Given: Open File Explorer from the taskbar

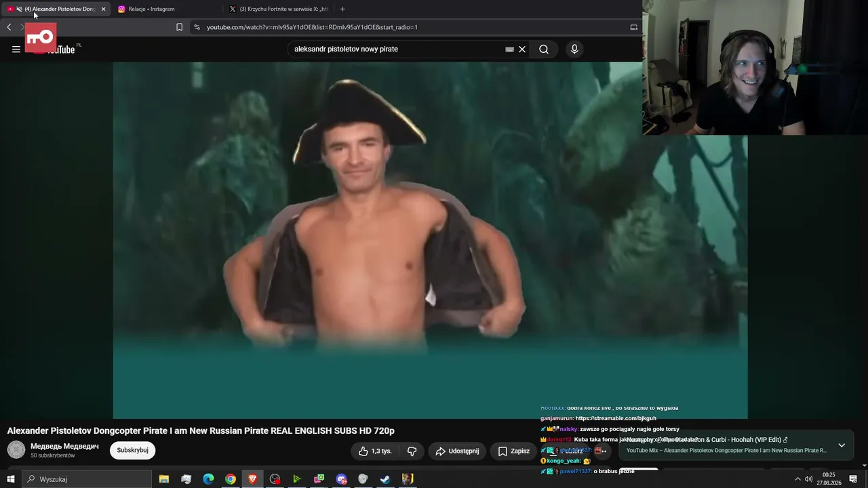Looking at the screenshot, I should [x=164, y=479].
